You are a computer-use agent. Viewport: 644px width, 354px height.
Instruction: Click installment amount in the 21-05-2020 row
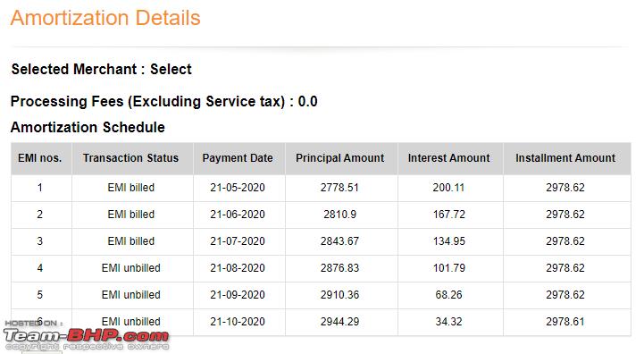(x=565, y=188)
